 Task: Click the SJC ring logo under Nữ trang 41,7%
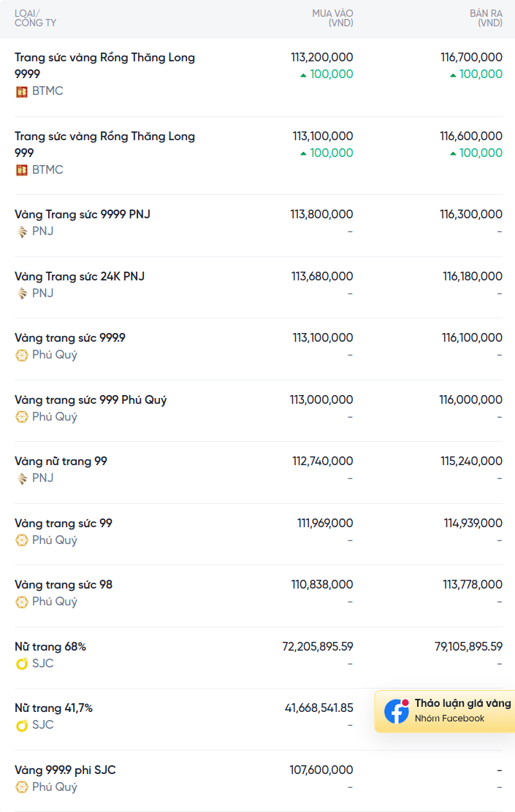(x=21, y=725)
